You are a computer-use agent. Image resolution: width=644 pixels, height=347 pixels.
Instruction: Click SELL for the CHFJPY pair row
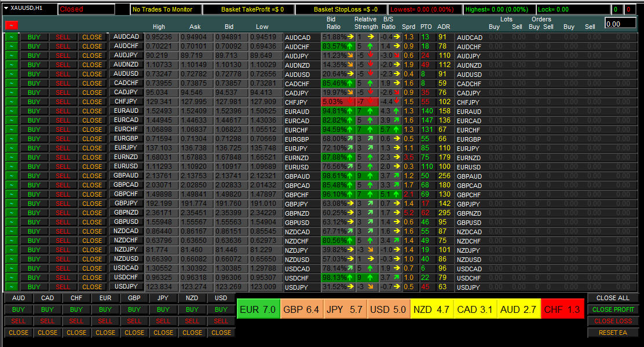click(63, 102)
